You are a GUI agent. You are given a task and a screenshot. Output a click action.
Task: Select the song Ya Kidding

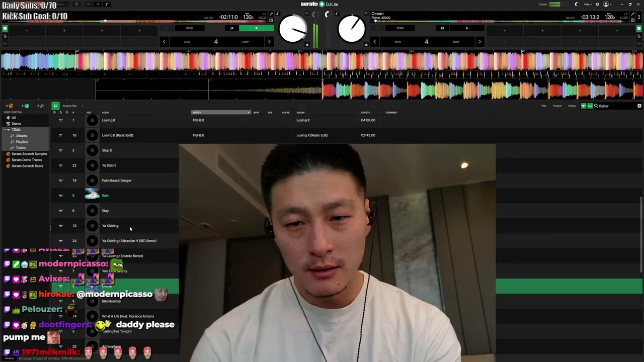pos(110,226)
